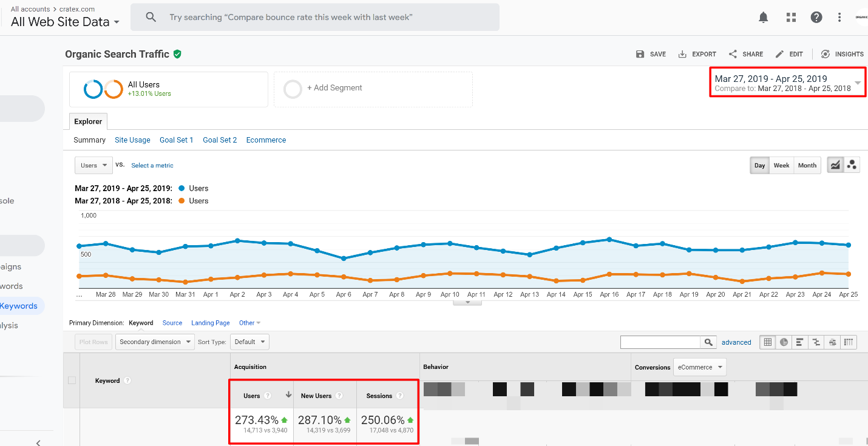Viewport: 868px width, 446px height.
Task: Open the eCommerce conversions dropdown
Action: [x=700, y=367]
